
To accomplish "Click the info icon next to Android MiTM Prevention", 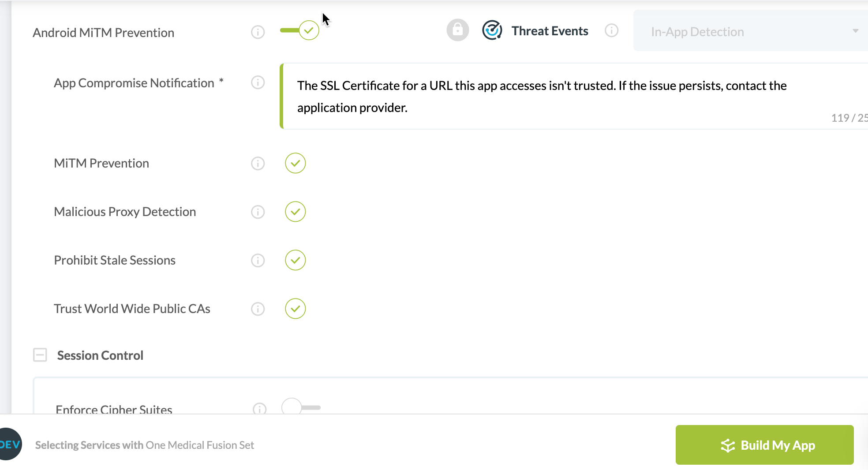I will pos(258,32).
